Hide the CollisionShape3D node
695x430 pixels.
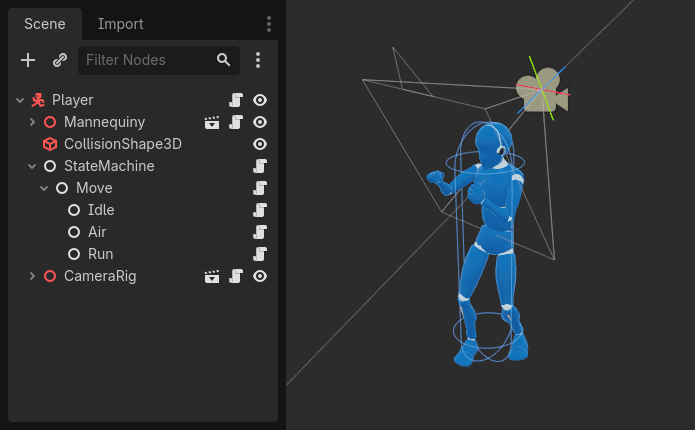(x=260, y=144)
